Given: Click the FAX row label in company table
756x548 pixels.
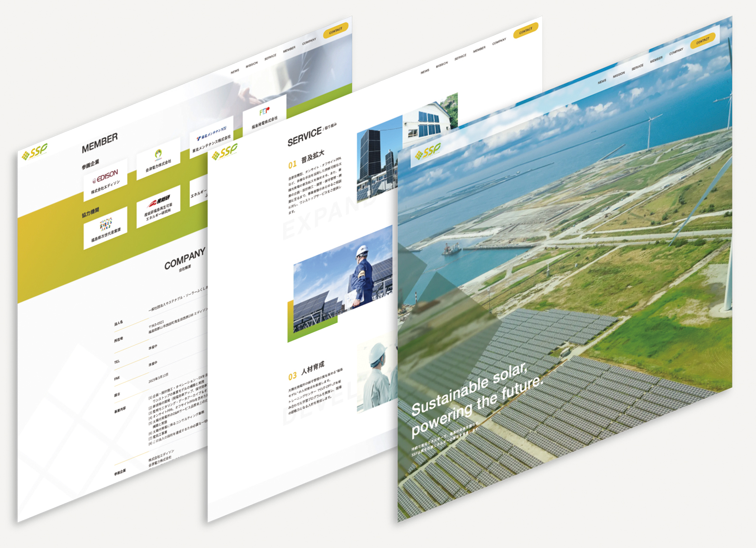Looking at the screenshot, I should (117, 378).
